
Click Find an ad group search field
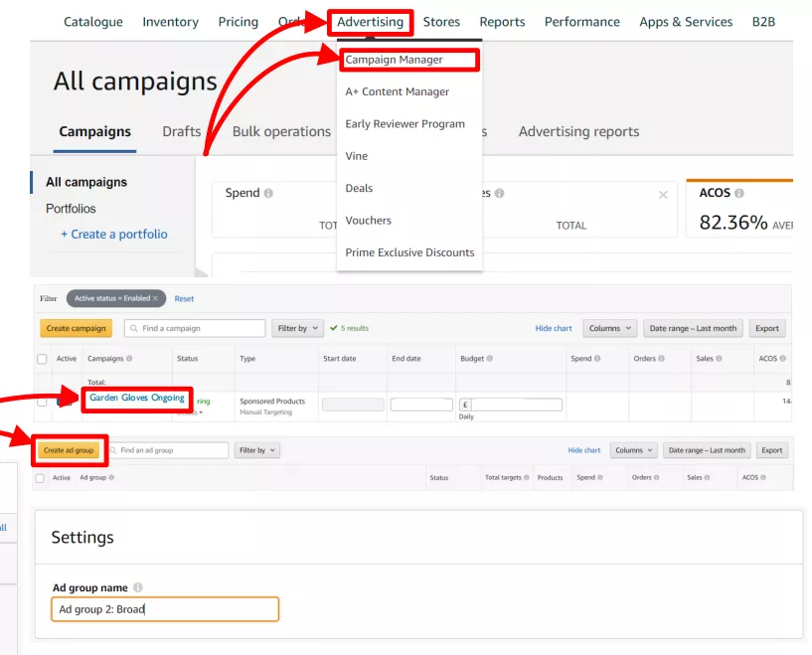pyautogui.click(x=167, y=450)
